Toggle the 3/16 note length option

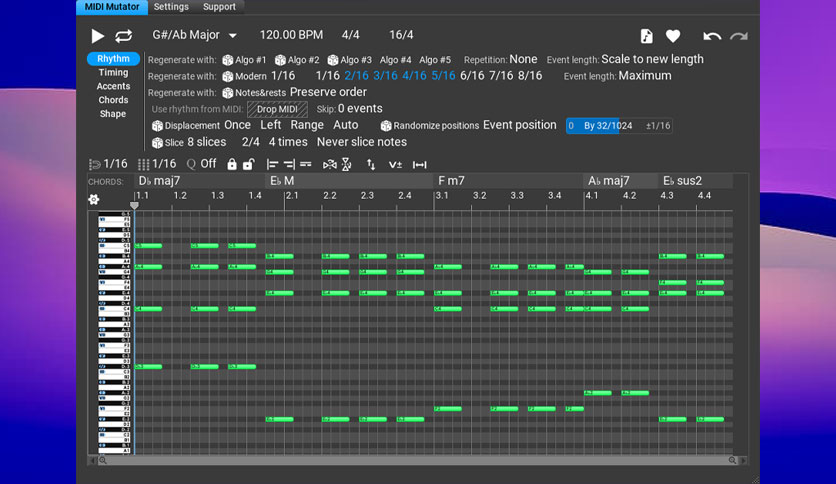(385, 76)
